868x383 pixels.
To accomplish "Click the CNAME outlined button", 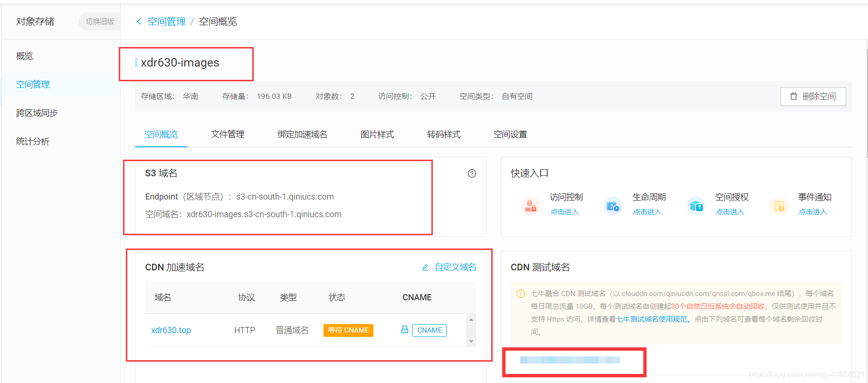I will (429, 330).
